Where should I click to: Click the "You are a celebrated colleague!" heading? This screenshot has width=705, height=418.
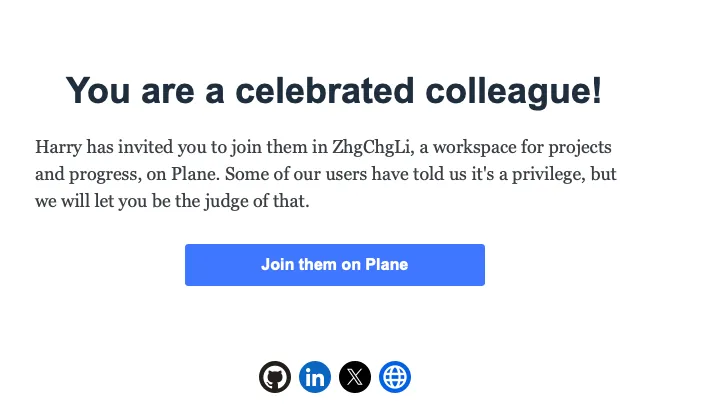[334, 91]
